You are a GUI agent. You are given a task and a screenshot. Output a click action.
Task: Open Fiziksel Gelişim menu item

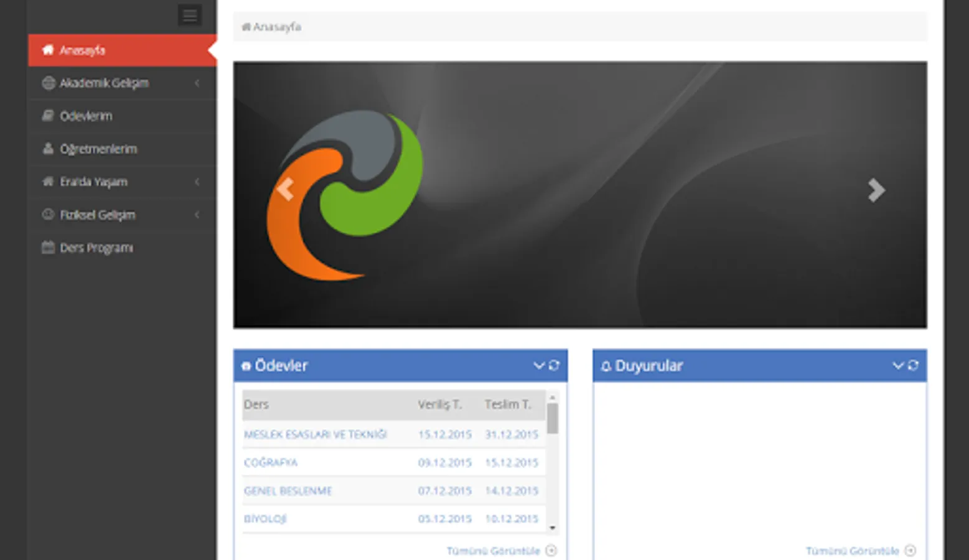click(122, 215)
